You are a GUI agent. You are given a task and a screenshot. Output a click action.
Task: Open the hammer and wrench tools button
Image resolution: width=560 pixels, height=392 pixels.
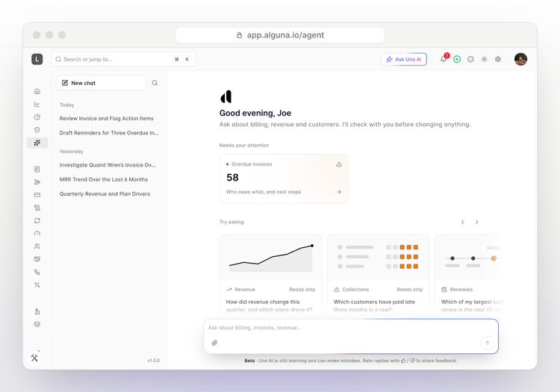click(x=34, y=358)
